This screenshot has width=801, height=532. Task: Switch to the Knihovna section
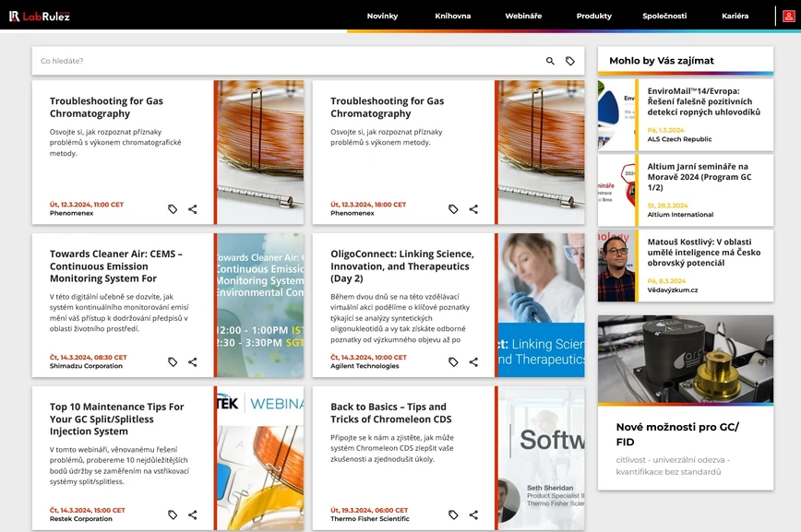point(453,15)
